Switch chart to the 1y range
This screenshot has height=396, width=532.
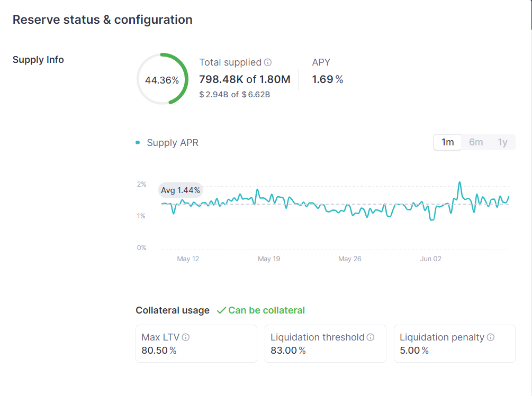pyautogui.click(x=502, y=142)
